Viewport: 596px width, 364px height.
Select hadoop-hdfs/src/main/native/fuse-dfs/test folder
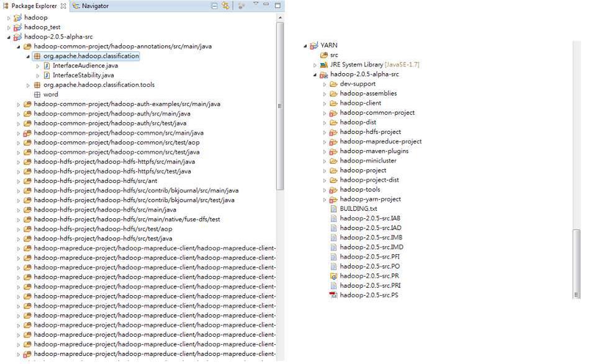point(127,220)
